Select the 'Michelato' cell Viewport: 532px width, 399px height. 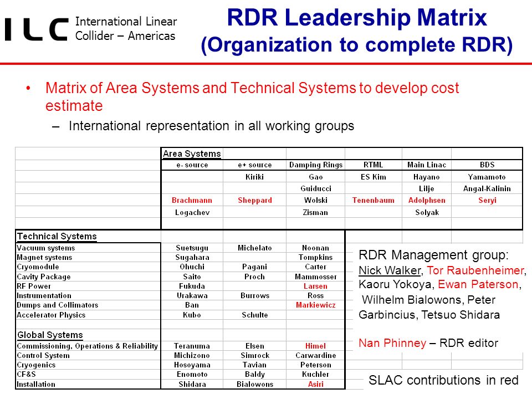pos(255,248)
